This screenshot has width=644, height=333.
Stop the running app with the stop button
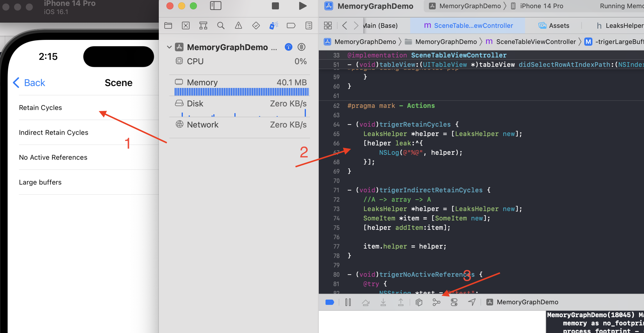pyautogui.click(x=275, y=6)
